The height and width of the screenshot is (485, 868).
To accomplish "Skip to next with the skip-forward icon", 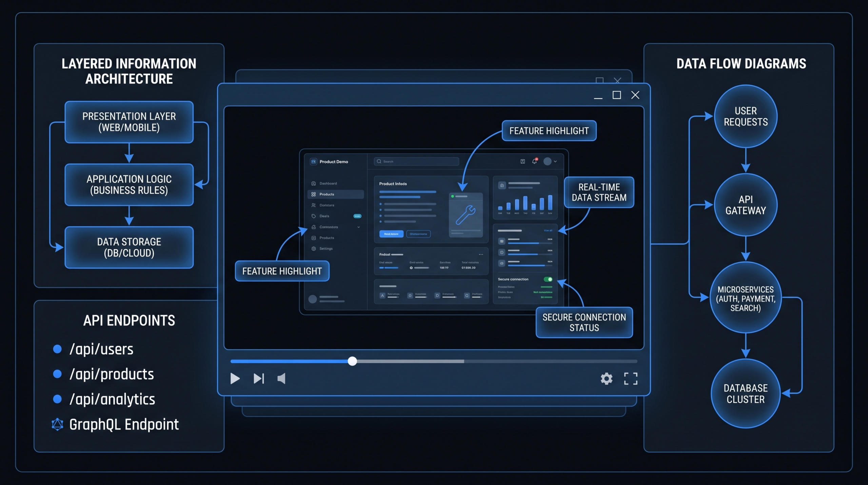I will (259, 378).
